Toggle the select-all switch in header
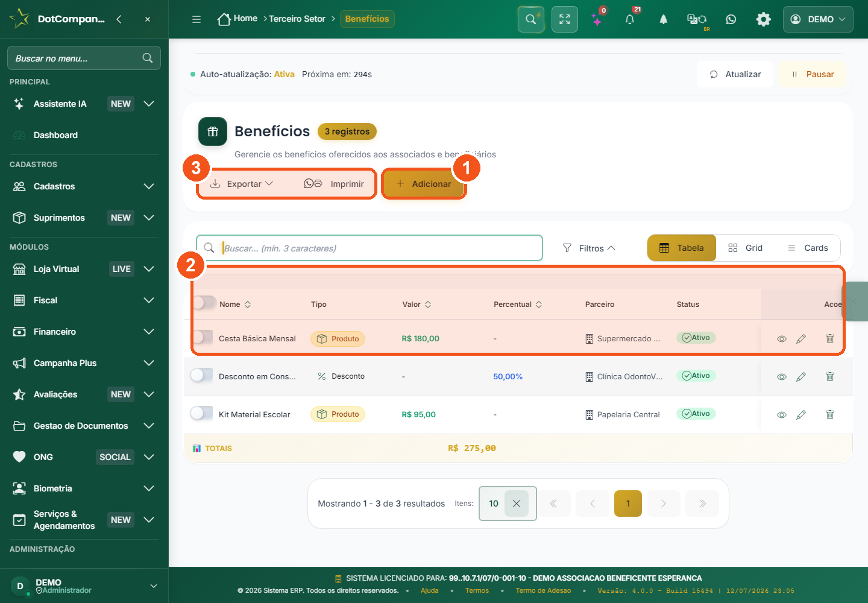868x603 pixels. [x=204, y=303]
